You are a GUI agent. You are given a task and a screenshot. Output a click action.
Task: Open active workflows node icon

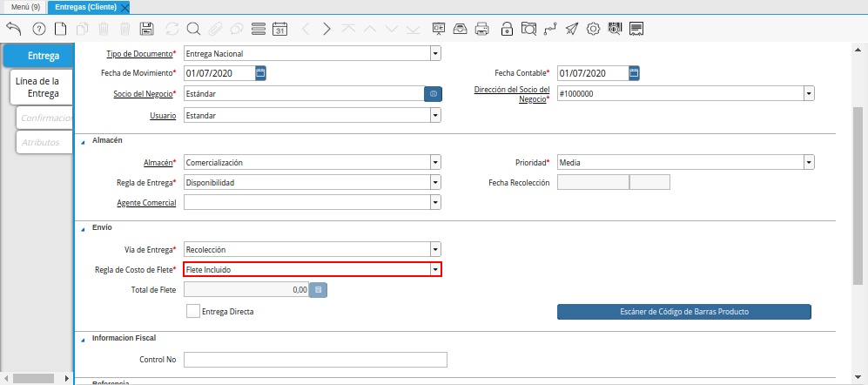[550, 29]
